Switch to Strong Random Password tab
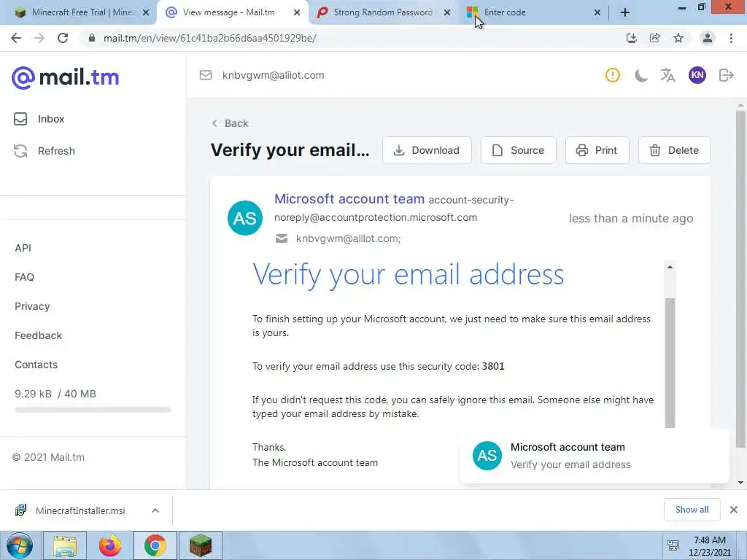The width and height of the screenshot is (747, 560). point(384,12)
